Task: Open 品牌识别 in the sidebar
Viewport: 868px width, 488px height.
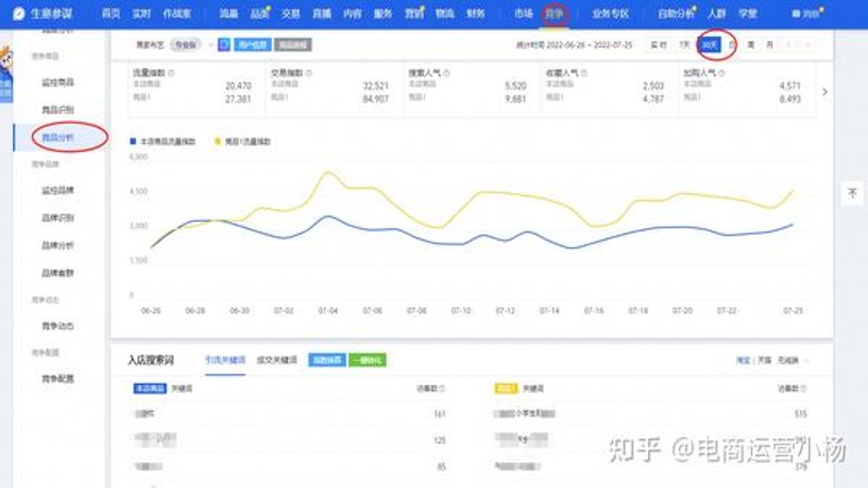Action: click(x=58, y=218)
